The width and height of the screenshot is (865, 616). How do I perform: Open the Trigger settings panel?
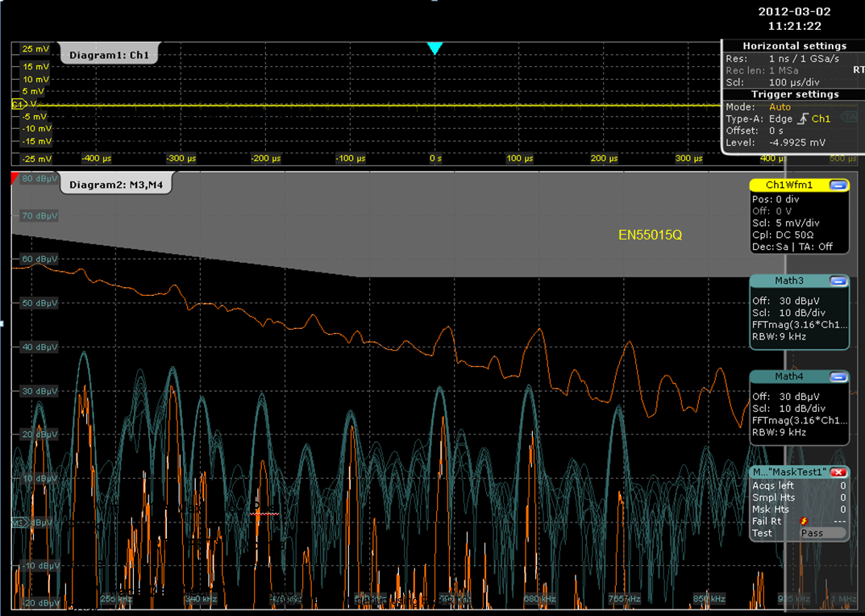[794, 94]
